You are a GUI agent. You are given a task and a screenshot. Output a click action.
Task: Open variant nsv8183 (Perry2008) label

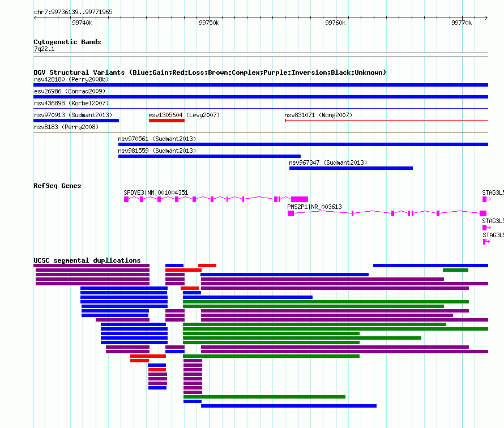coord(66,127)
